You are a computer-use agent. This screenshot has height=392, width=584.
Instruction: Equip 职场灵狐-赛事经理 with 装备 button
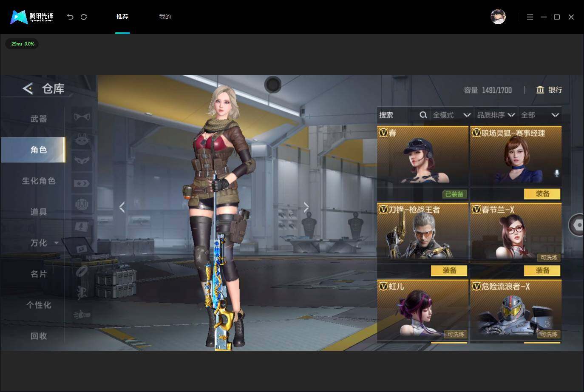pos(542,194)
